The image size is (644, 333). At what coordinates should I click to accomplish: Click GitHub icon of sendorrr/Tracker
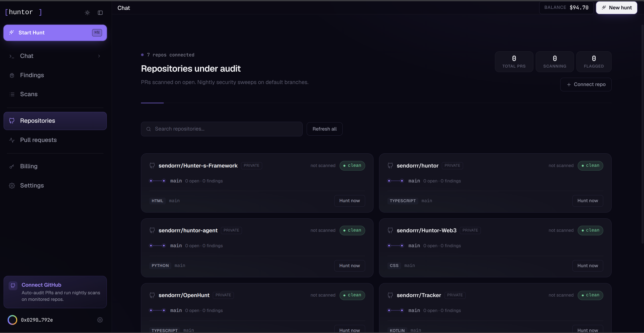390,295
